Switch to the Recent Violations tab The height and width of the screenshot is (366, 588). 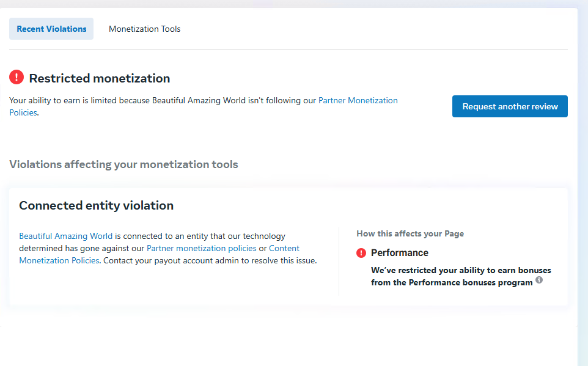tap(51, 29)
